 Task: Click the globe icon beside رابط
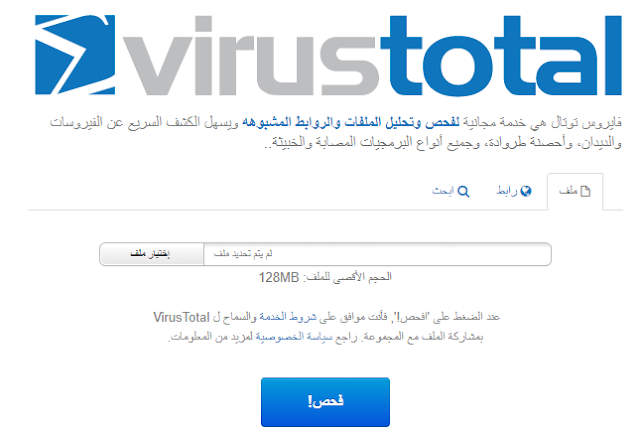click(526, 191)
